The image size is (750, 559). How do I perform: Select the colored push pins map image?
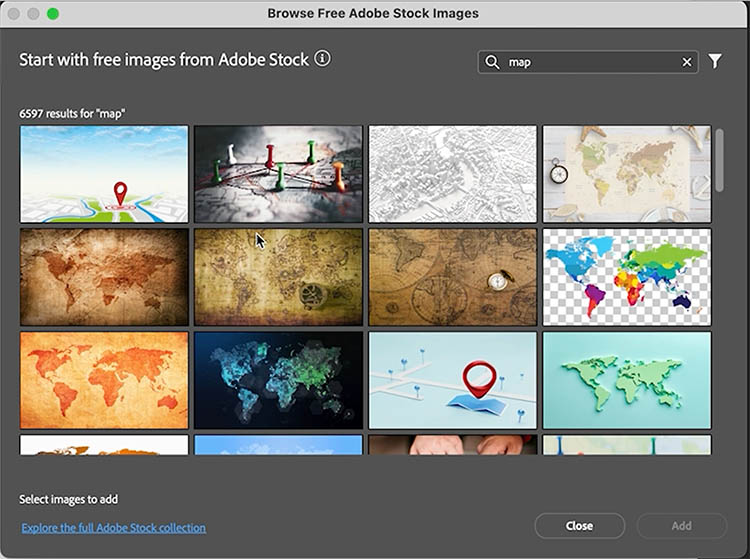(x=278, y=174)
